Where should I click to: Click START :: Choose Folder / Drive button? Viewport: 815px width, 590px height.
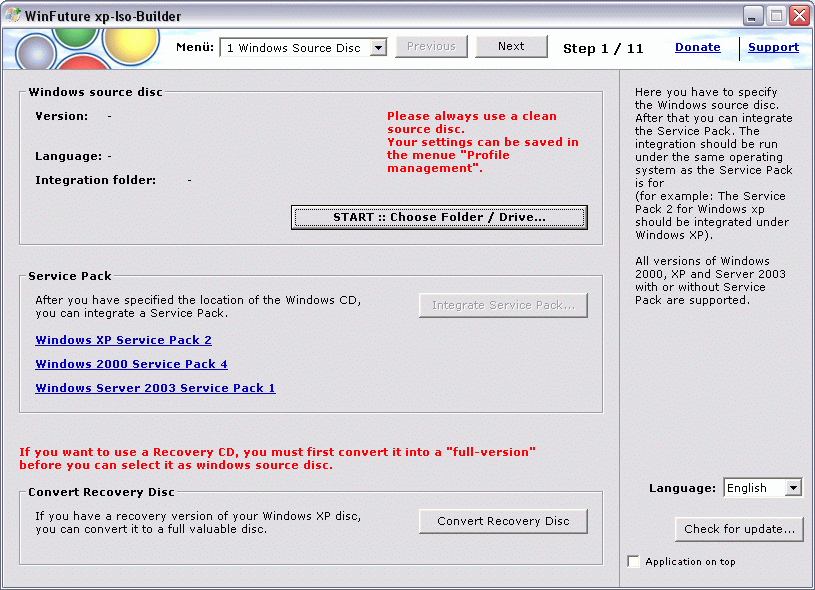pyautogui.click(x=439, y=217)
